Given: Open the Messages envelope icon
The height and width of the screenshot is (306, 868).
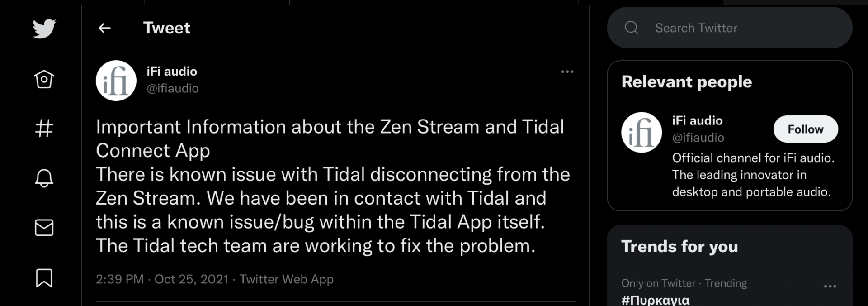Looking at the screenshot, I should (x=44, y=227).
